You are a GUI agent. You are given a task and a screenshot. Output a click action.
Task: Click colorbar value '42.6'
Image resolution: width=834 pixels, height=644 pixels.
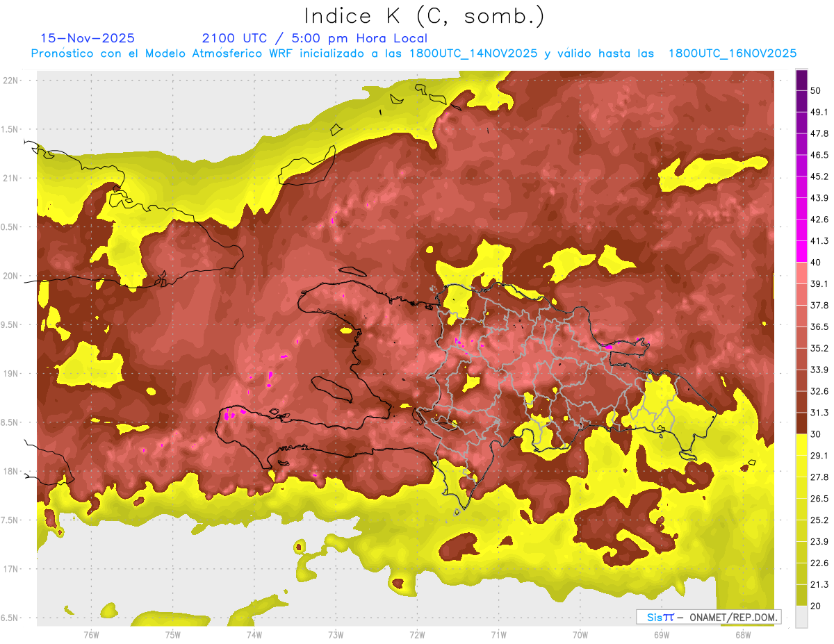point(819,220)
